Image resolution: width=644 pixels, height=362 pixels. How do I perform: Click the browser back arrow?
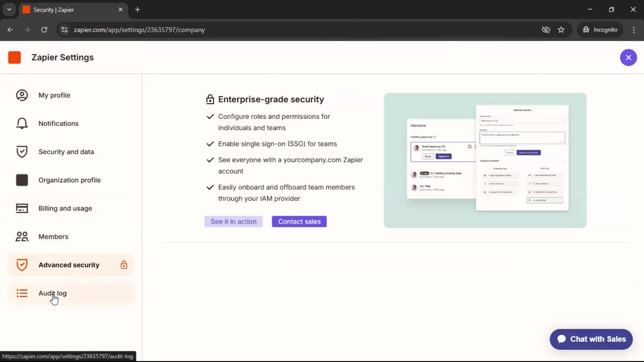[10, 30]
